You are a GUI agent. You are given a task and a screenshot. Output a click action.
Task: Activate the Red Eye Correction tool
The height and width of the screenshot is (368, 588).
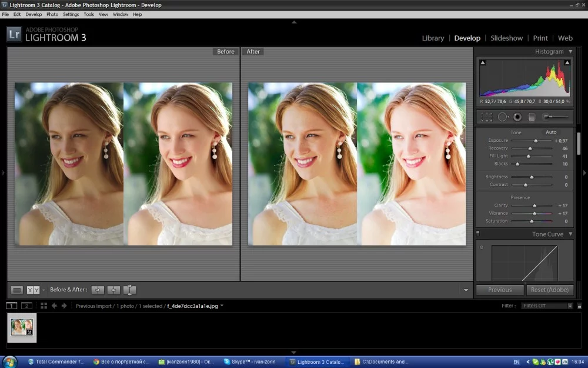pos(517,117)
